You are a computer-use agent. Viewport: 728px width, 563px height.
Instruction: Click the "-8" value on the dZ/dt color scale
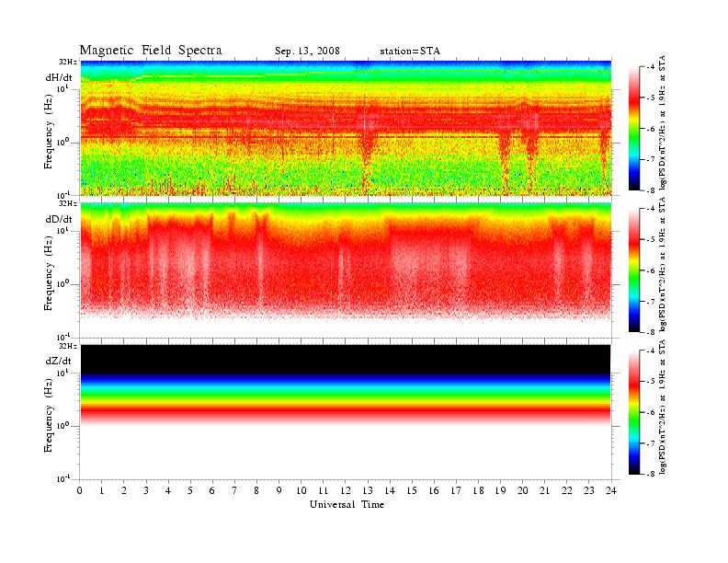[651, 475]
